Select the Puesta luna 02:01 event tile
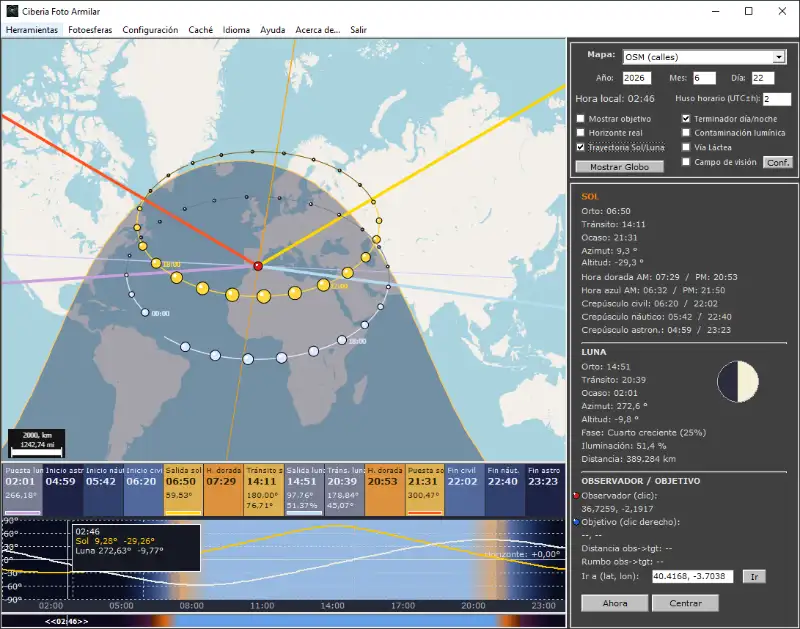This screenshot has height=629, width=800. click(22, 490)
